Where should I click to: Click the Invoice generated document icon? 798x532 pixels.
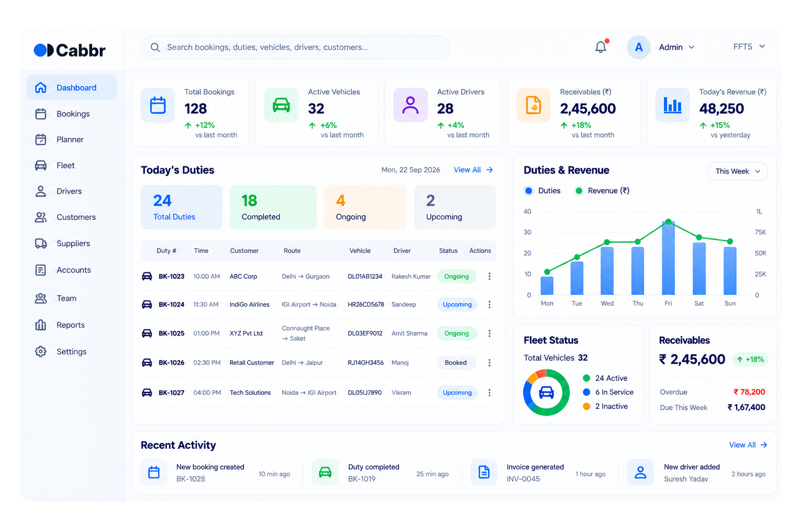point(484,472)
